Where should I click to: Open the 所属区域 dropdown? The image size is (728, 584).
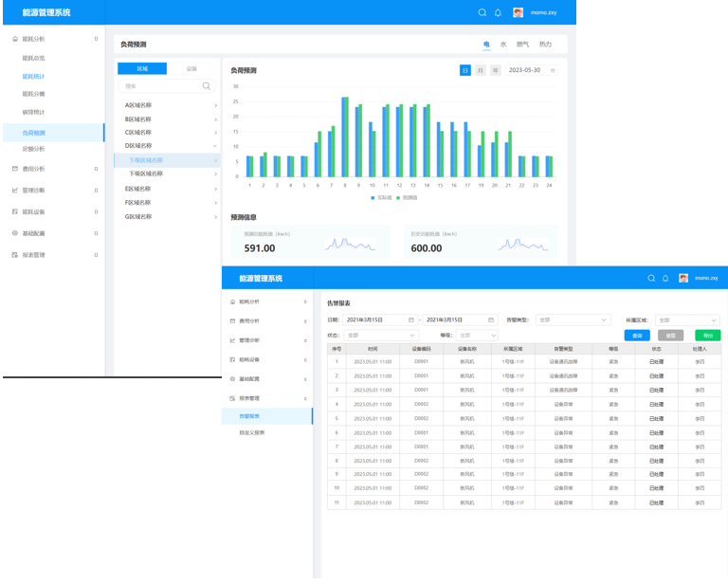(x=687, y=319)
